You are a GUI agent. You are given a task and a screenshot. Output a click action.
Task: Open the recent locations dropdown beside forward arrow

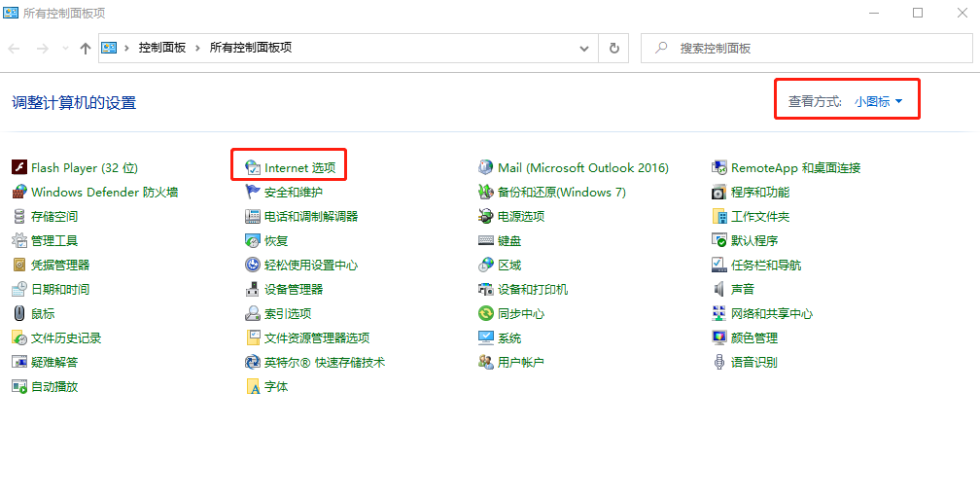[x=65, y=48]
